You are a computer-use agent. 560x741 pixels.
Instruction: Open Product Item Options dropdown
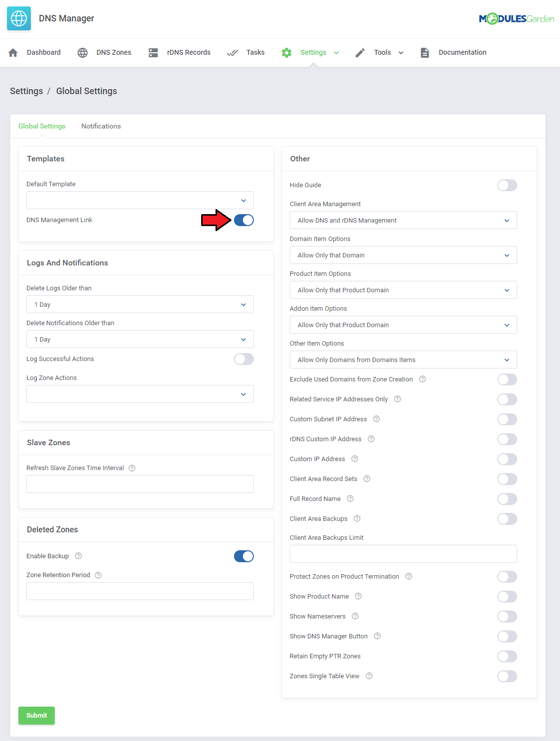coord(403,290)
